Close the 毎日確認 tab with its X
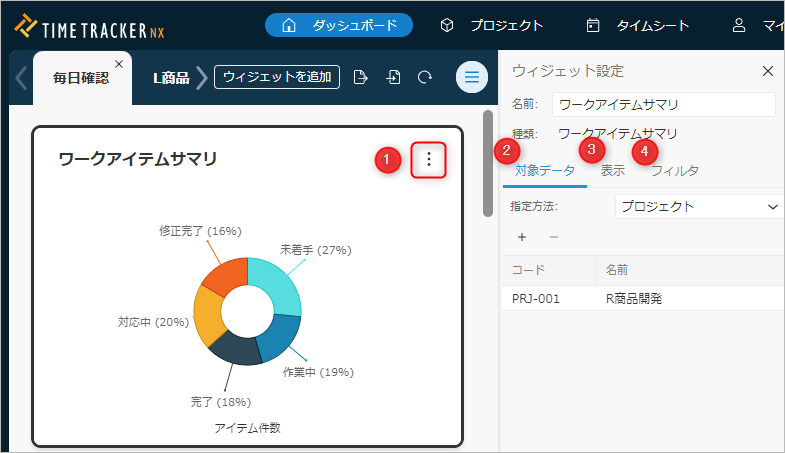 pyautogui.click(x=119, y=64)
